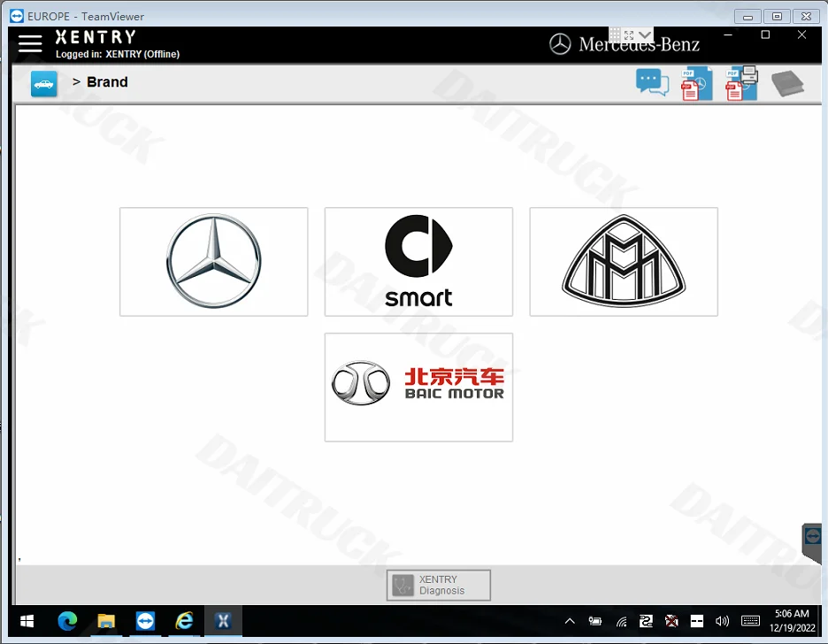828x644 pixels.
Task: Open the gray book manual icon
Action: (x=787, y=83)
